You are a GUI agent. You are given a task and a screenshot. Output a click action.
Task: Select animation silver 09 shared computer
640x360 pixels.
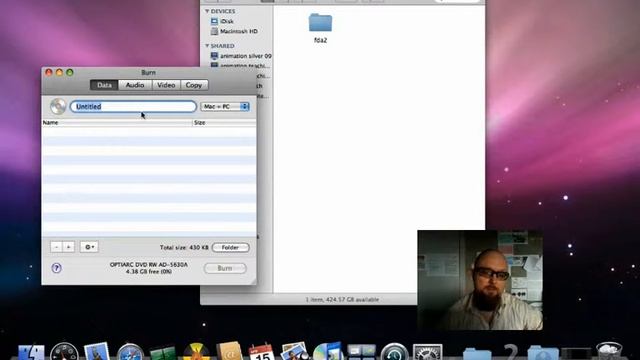241,56
